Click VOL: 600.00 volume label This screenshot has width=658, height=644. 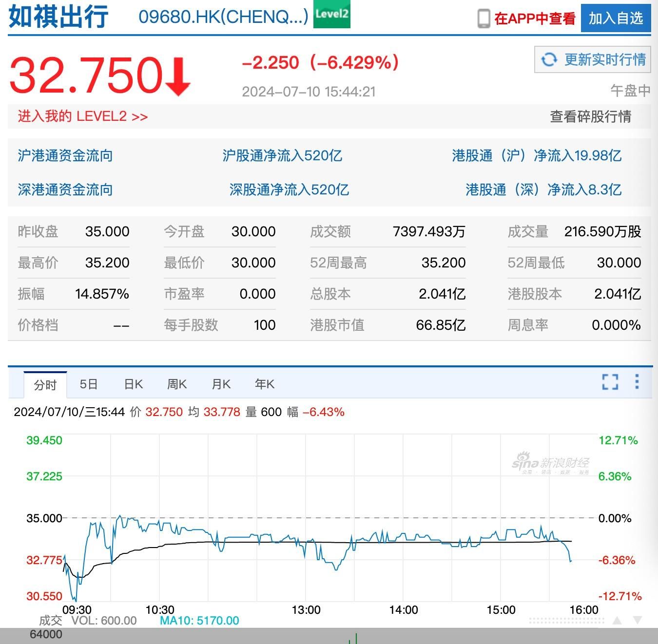pos(104,621)
